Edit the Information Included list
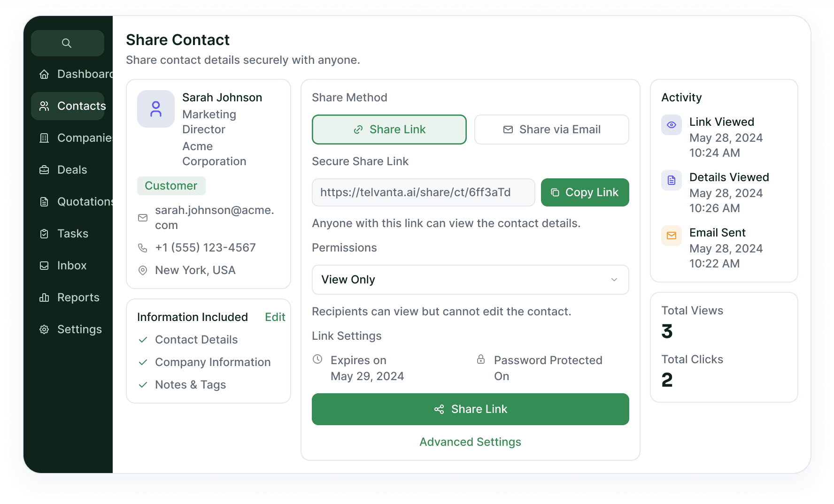Screen dimensions: 834x504 275,317
